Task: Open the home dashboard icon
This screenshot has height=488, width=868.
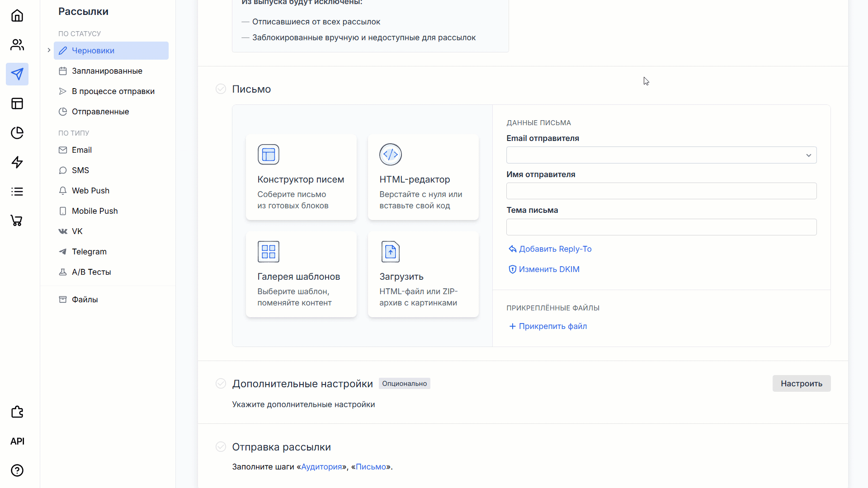Action: coord(17,15)
